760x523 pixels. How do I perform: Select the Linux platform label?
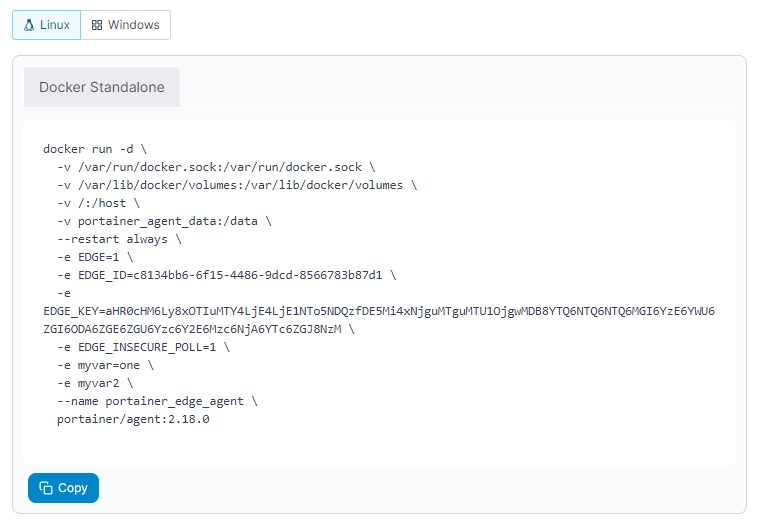click(55, 25)
